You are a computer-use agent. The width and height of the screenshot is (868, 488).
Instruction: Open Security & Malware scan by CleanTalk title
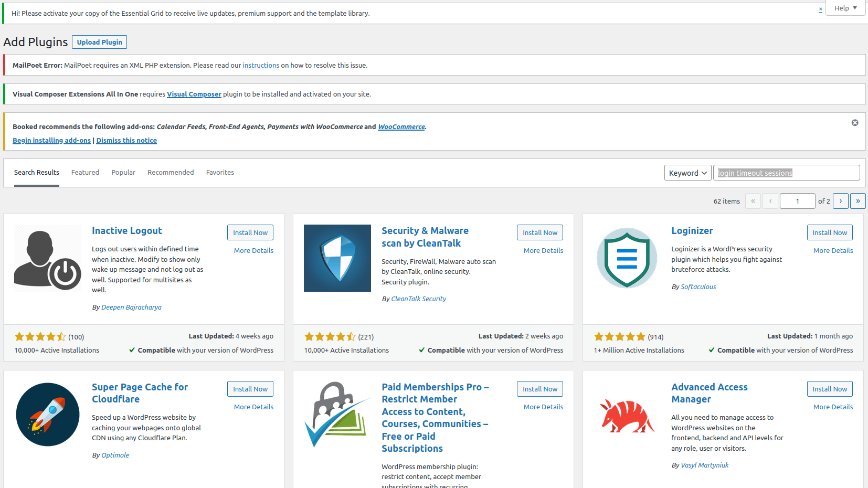point(425,237)
